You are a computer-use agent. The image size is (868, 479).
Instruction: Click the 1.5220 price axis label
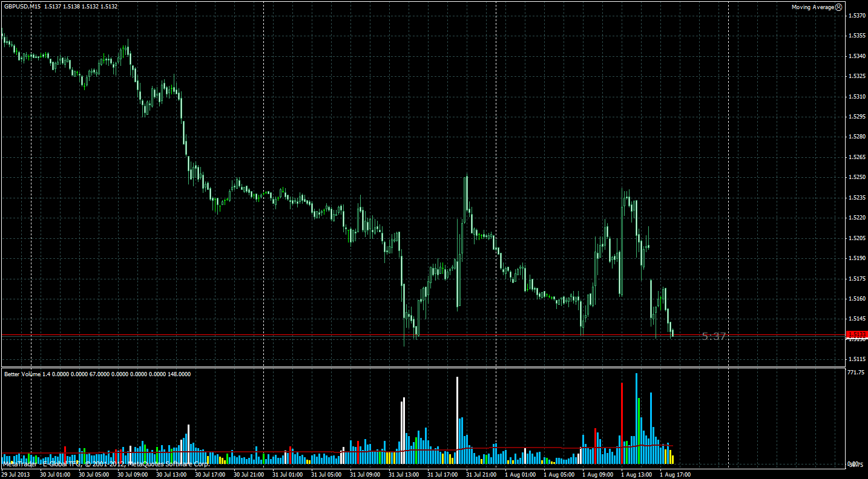[x=856, y=218]
